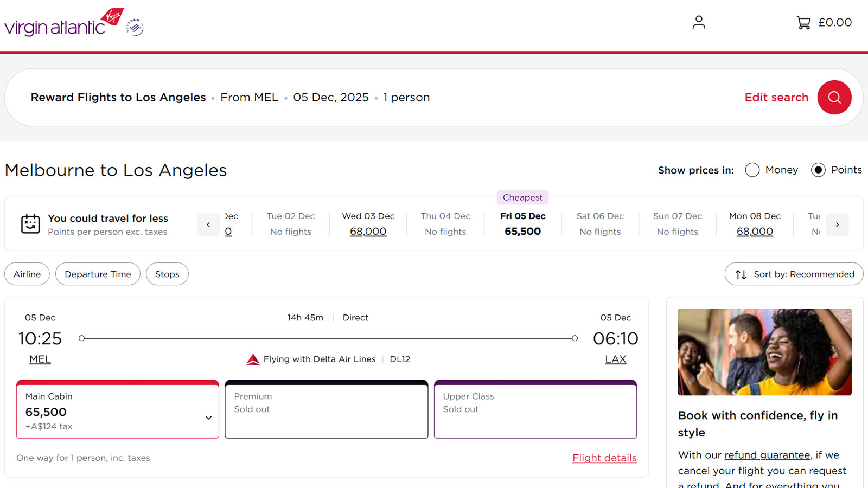Open the Stops filter
The height and width of the screenshot is (488, 868).
[x=167, y=274]
